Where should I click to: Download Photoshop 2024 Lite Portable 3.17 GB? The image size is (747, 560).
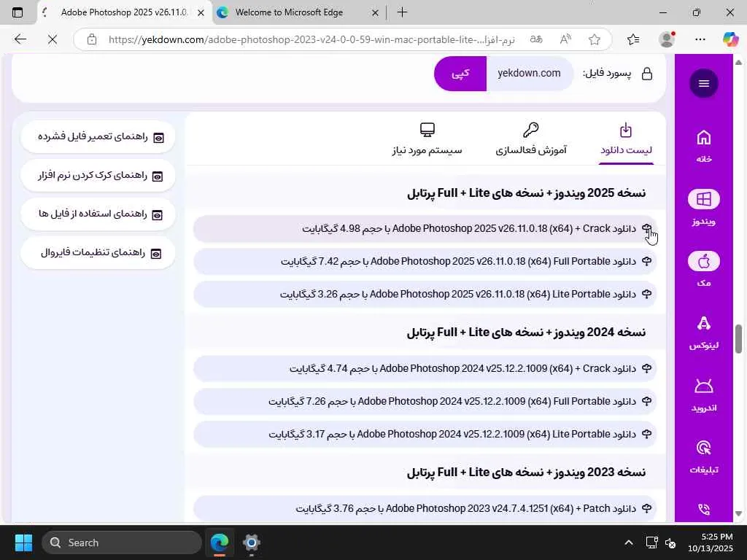(425, 435)
